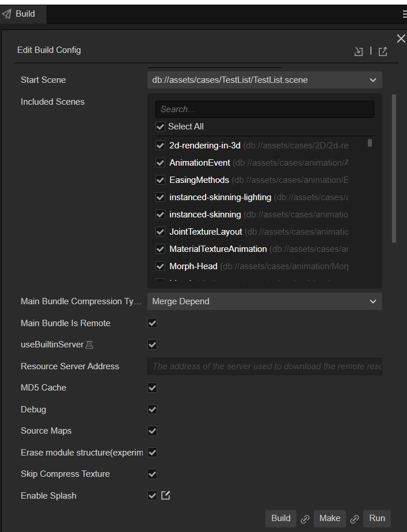
Task: Click the Resource Server Address input
Action: [264, 366]
